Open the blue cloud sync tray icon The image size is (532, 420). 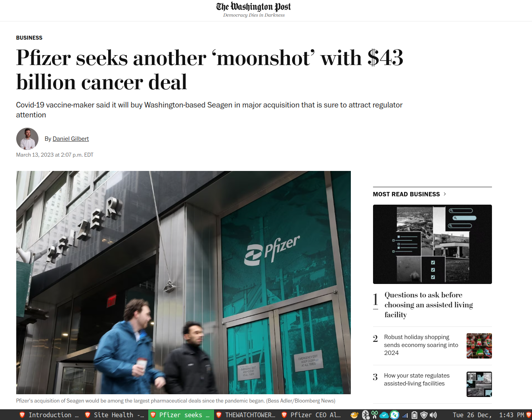pyautogui.click(x=384, y=415)
